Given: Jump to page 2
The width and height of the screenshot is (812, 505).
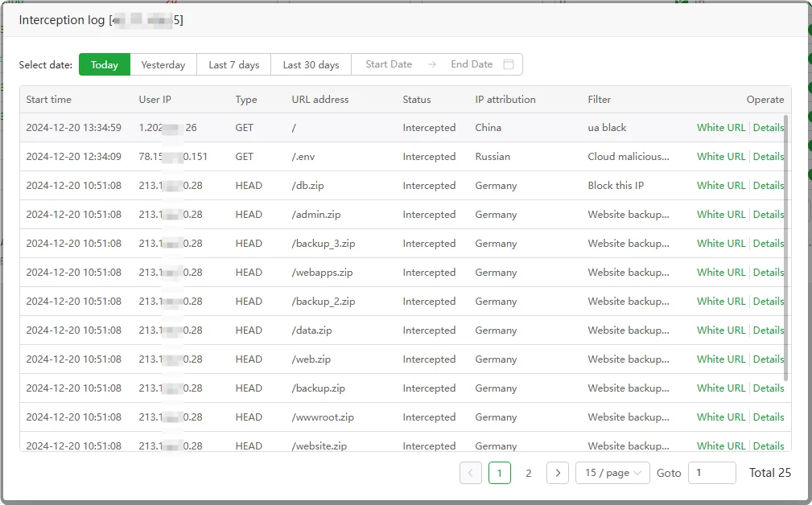Looking at the screenshot, I should tap(528, 473).
